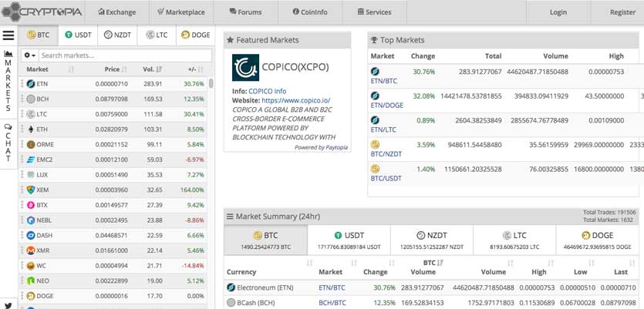Click the COPICO logo image
This screenshot has width=644, height=309.
(x=246, y=67)
